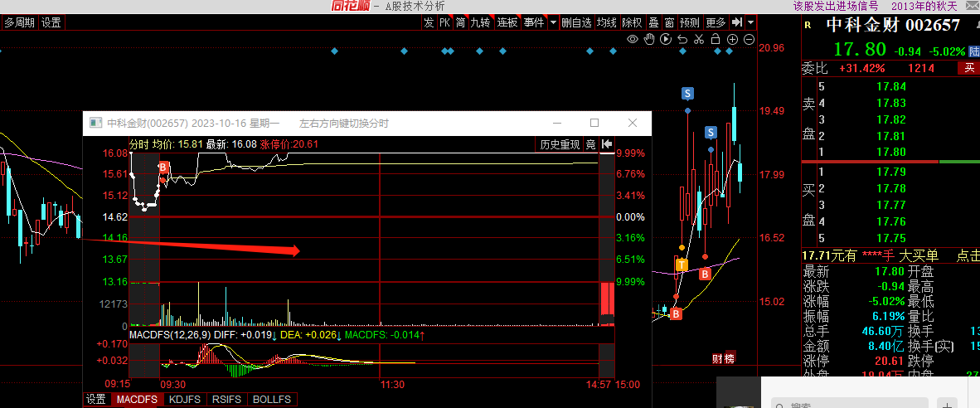980x408 pixels.
Task: Undo with the curved arrow icon
Action: 682,39
